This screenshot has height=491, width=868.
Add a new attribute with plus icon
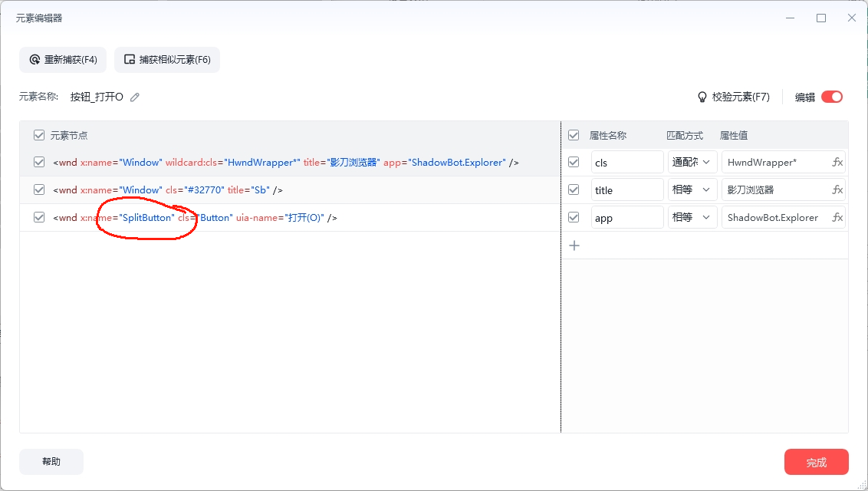tap(574, 245)
